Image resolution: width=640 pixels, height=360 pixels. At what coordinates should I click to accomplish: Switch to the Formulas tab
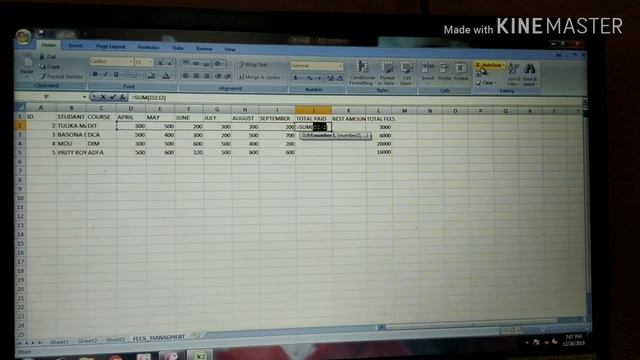pyautogui.click(x=148, y=47)
